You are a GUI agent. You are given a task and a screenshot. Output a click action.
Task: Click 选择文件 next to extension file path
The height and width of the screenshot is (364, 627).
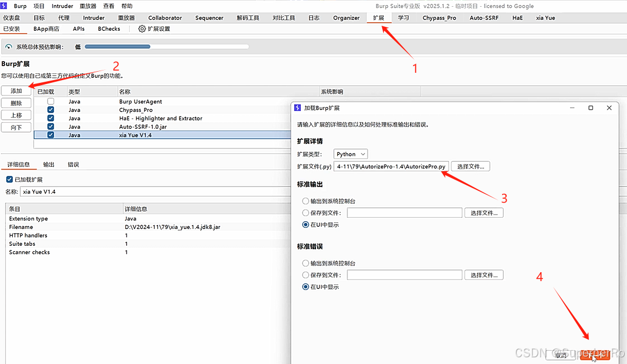(471, 167)
